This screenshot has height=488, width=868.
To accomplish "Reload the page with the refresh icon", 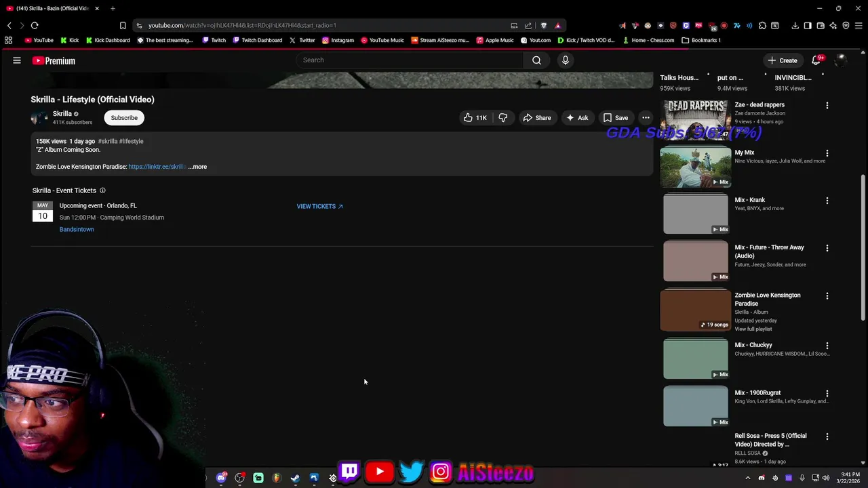I will coord(35,26).
